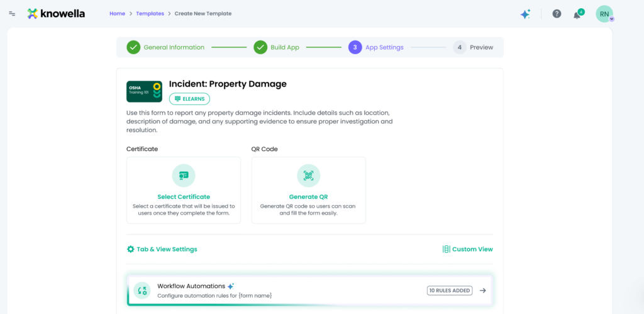The height and width of the screenshot is (314, 644).
Task: Click the Home breadcrumb link
Action: coord(117,13)
